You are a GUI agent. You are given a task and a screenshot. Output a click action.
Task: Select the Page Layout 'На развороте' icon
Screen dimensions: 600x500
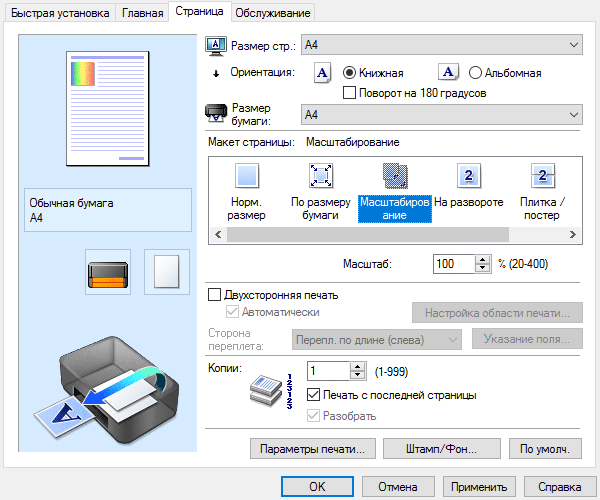[x=469, y=176]
